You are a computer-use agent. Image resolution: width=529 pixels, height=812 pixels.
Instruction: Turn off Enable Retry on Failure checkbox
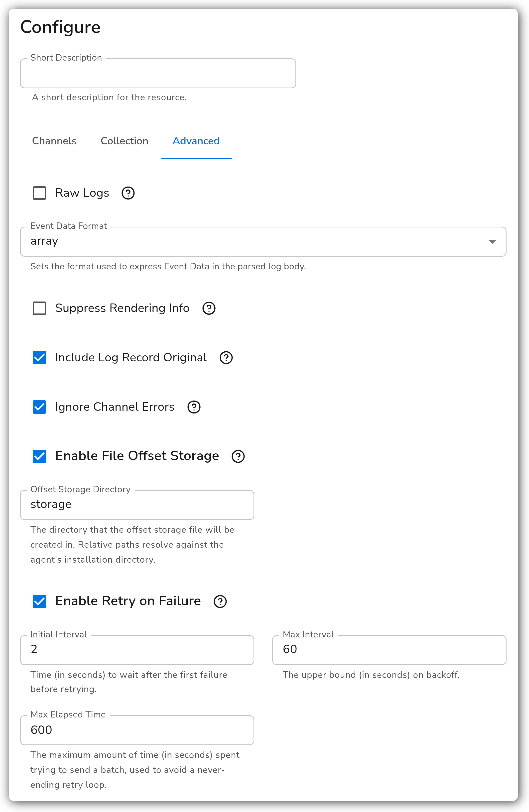pyautogui.click(x=39, y=602)
